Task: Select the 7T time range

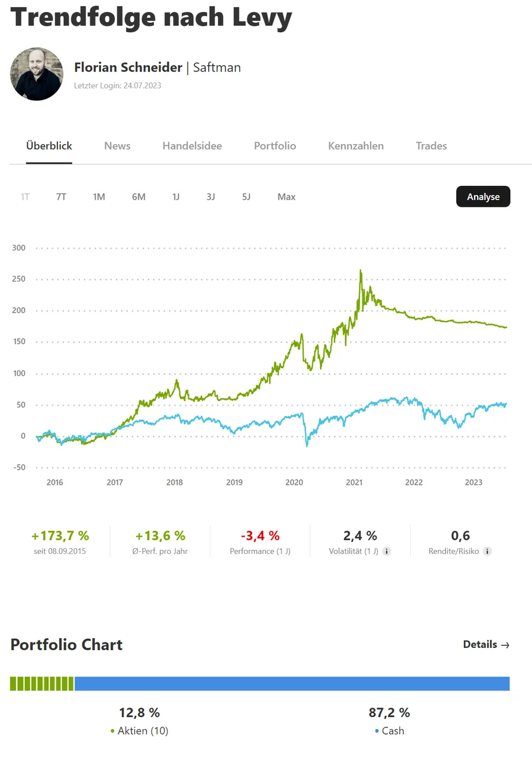Action: (x=61, y=197)
